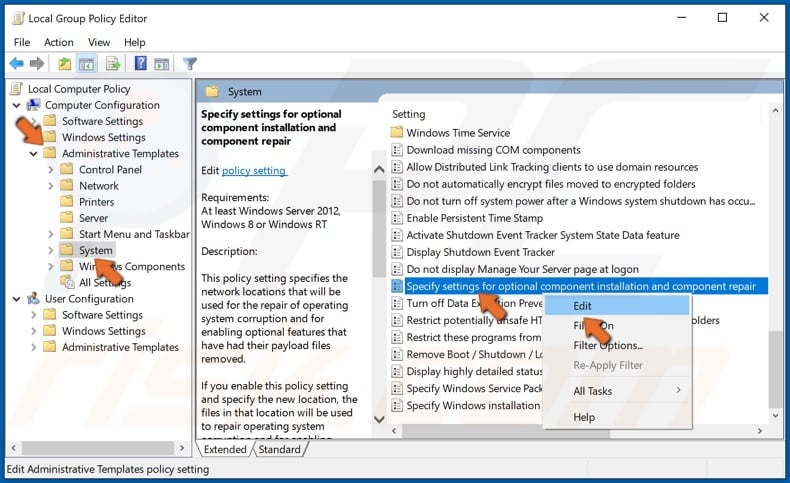This screenshot has width=790, height=483.
Task: Click the Export List toolbar icon
Action: coord(113,64)
